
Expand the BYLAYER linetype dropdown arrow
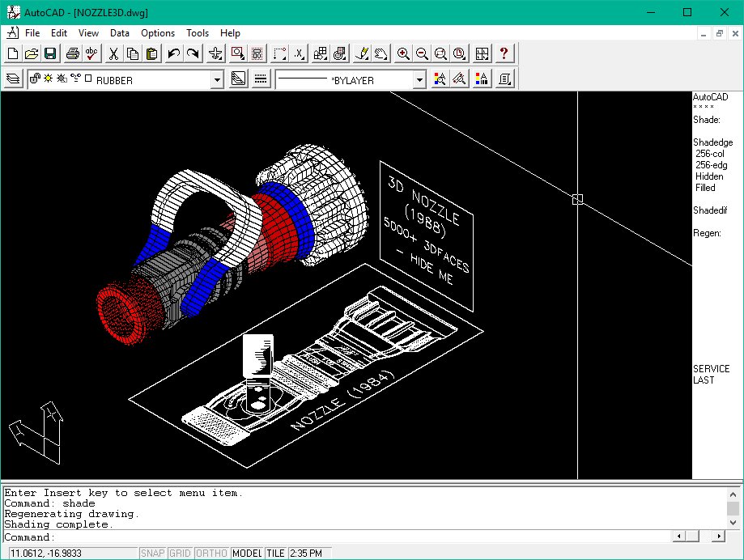[419, 79]
